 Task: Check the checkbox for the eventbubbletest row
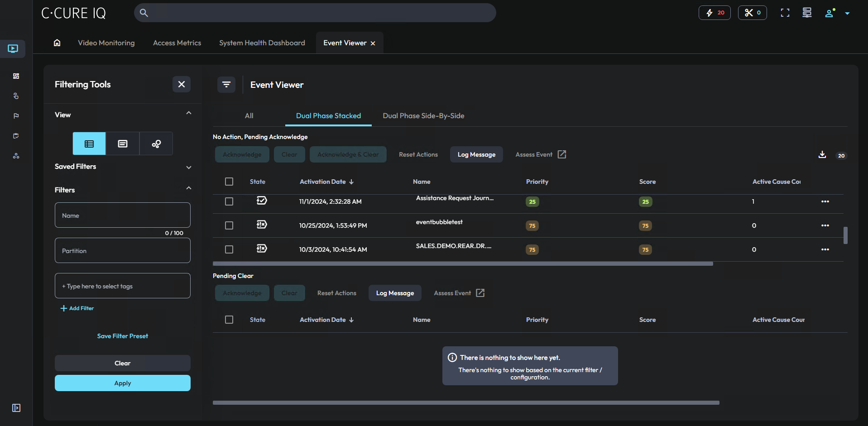coord(229,225)
